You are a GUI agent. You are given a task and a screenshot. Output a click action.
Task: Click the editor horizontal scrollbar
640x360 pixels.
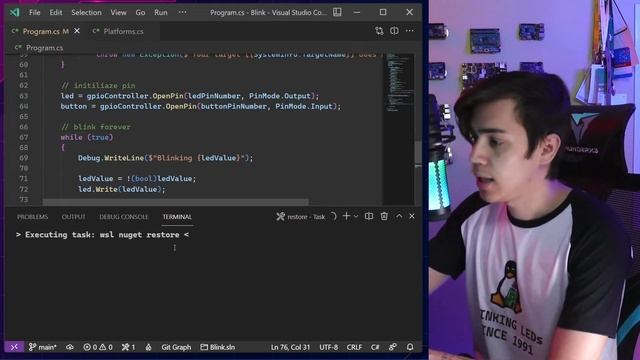point(176,202)
